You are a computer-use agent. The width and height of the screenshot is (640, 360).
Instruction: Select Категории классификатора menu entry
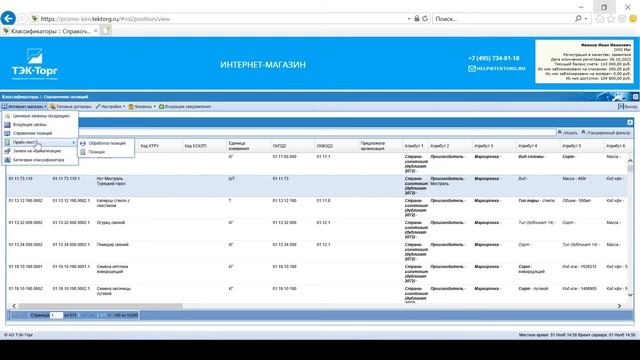40,160
